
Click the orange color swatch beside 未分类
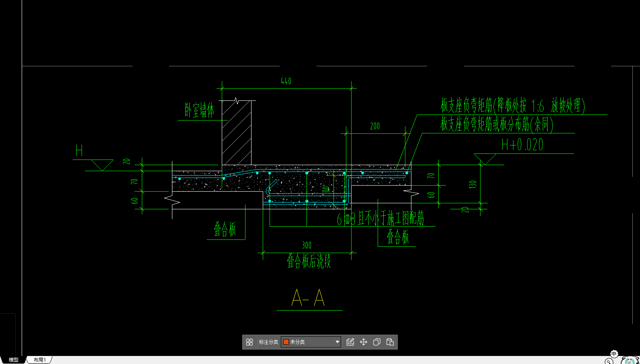tap(286, 342)
